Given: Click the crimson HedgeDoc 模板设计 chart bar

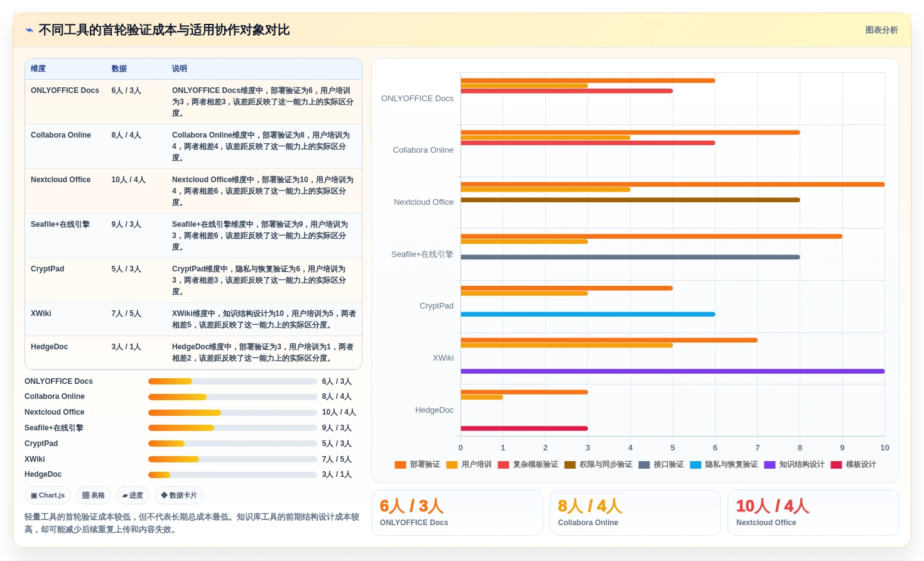Looking at the screenshot, I should coord(524,428).
